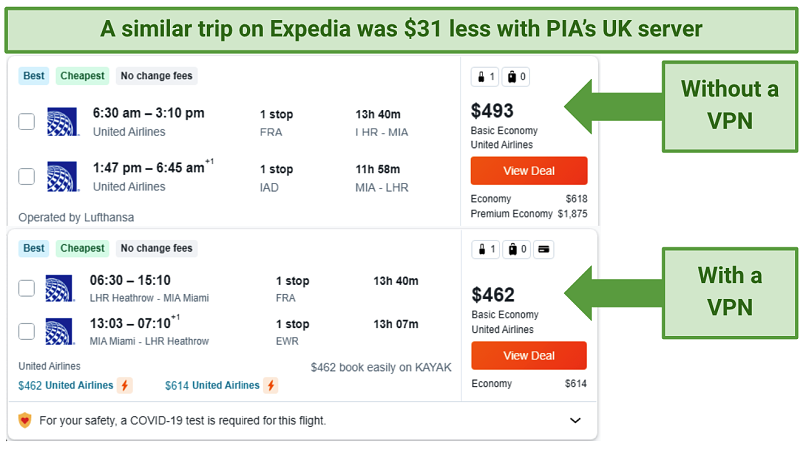Click View Deal for the $493 fare
This screenshot has width=806, height=449.
tap(529, 171)
